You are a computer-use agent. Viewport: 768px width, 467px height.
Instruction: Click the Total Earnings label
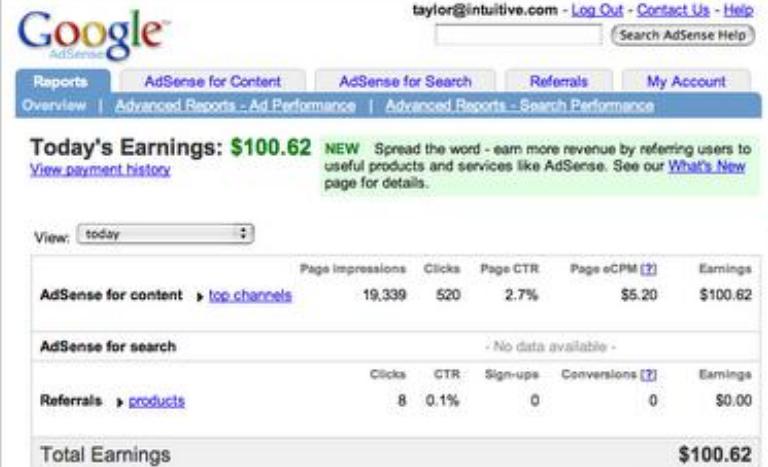coord(105,455)
